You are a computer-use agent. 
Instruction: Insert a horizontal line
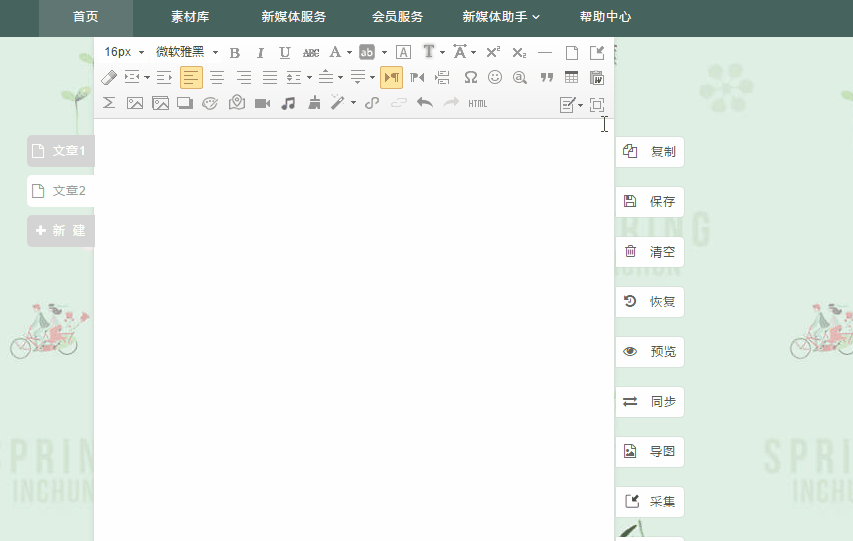click(545, 53)
